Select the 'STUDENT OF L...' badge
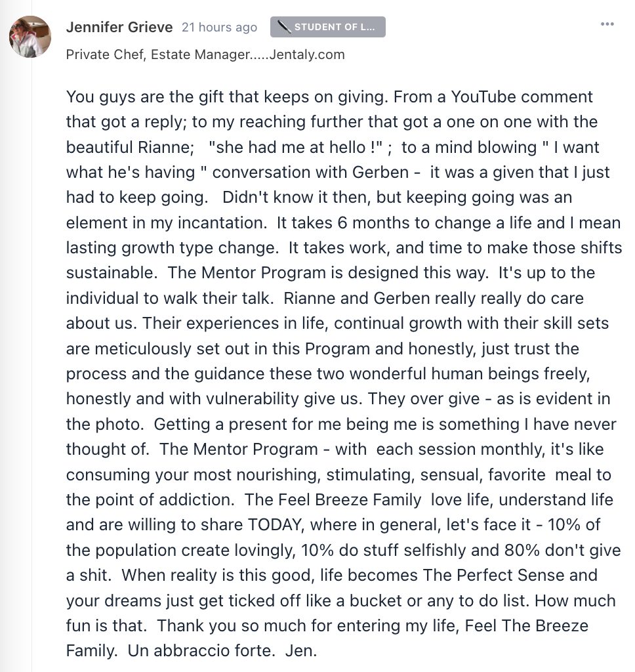The width and height of the screenshot is (635, 672). pyautogui.click(x=328, y=27)
